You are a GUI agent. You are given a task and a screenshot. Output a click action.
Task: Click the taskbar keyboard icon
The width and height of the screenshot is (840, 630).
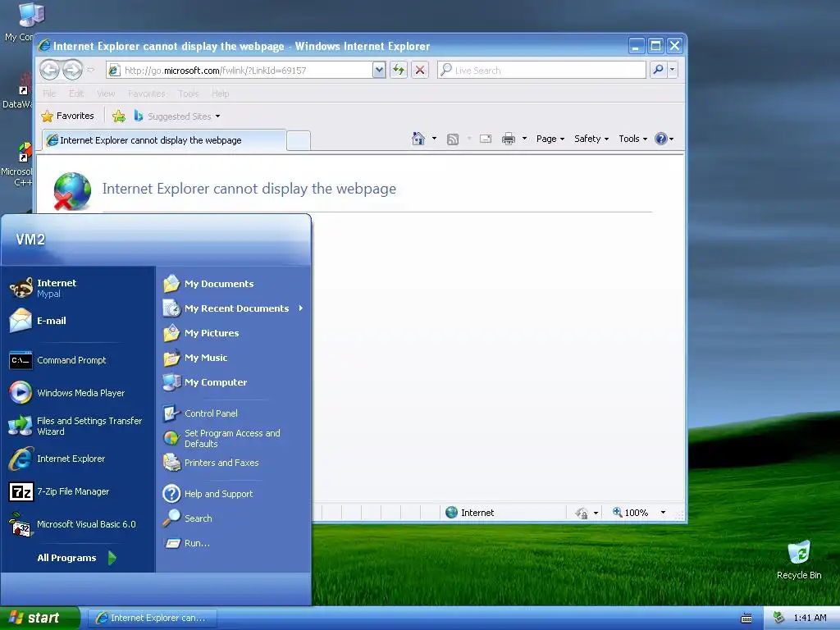[746, 619]
